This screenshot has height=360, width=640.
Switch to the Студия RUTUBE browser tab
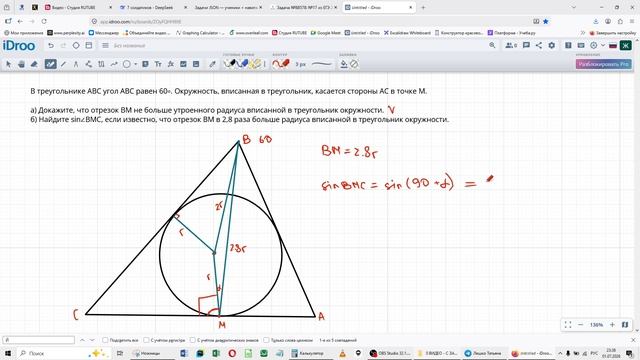pyautogui.click(x=78, y=7)
